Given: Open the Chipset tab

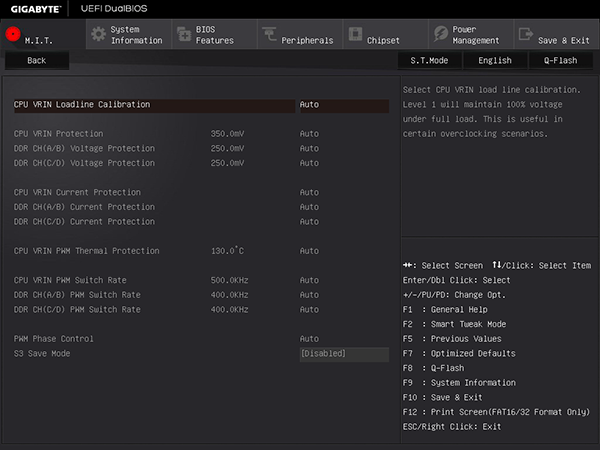Looking at the screenshot, I should pos(385,40).
